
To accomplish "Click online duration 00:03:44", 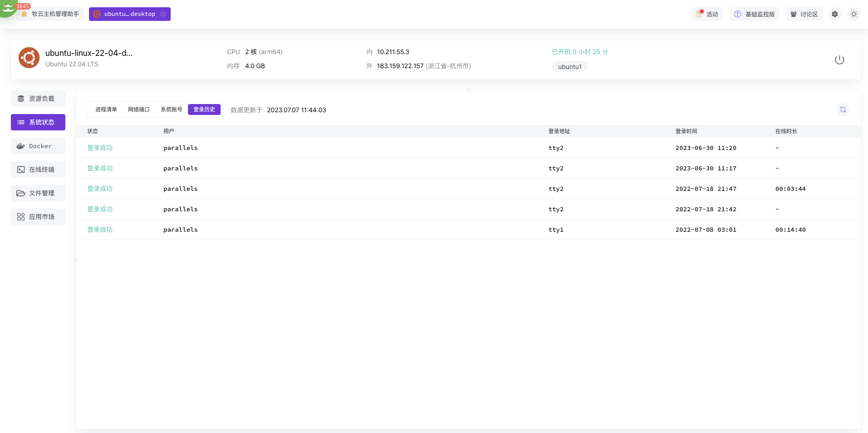I will click(790, 189).
